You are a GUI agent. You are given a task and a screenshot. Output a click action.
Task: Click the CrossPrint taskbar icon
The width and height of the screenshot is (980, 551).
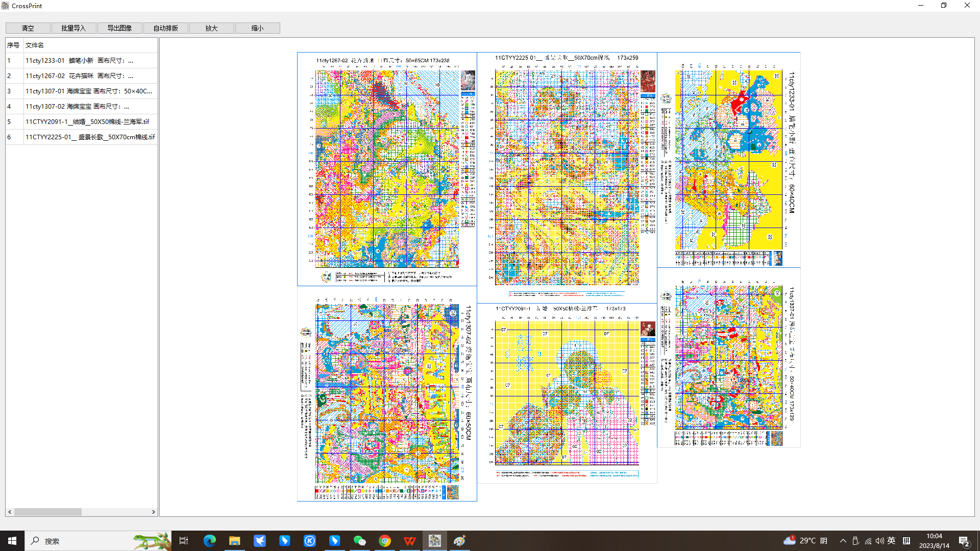click(435, 541)
